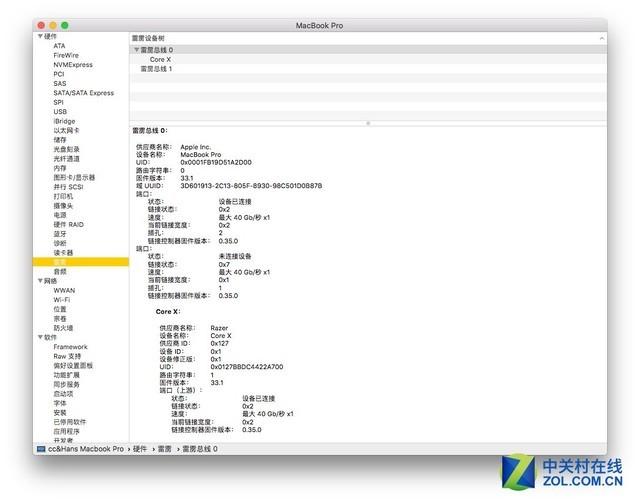Show 蓝牙 information
Viewport: 640px width, 502px height.
[60, 234]
